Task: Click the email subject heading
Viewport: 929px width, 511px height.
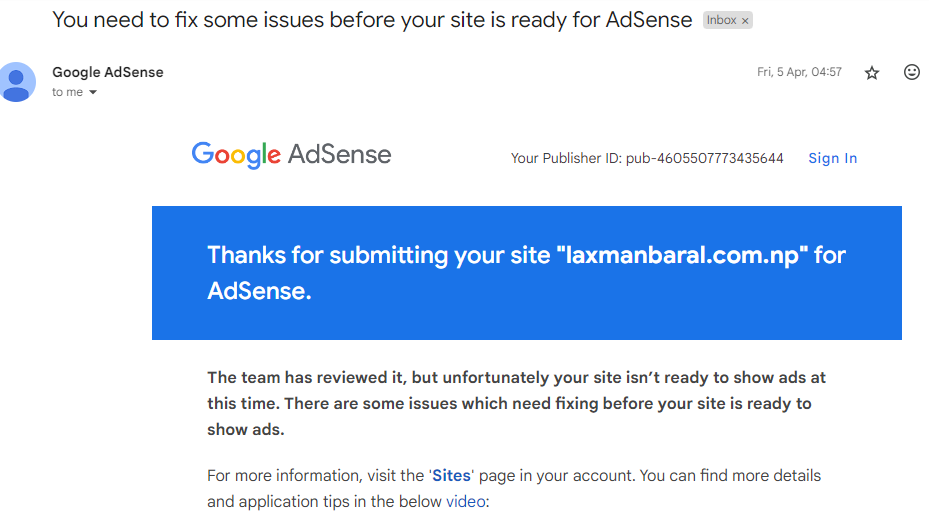Action: point(371,20)
